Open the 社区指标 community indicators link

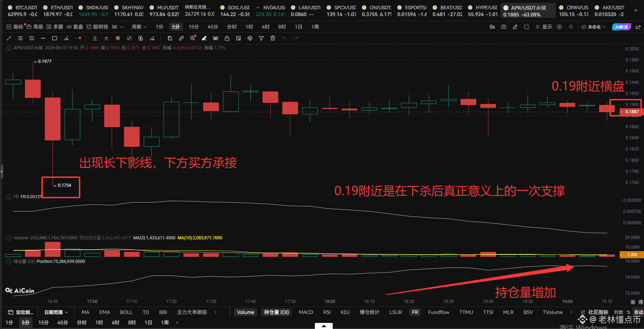coord(595,312)
